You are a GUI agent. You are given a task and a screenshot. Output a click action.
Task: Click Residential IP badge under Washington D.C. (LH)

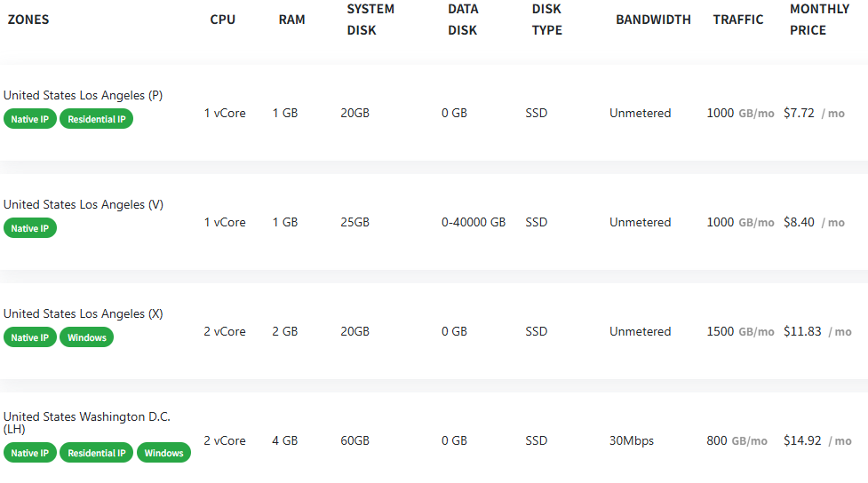(96, 453)
